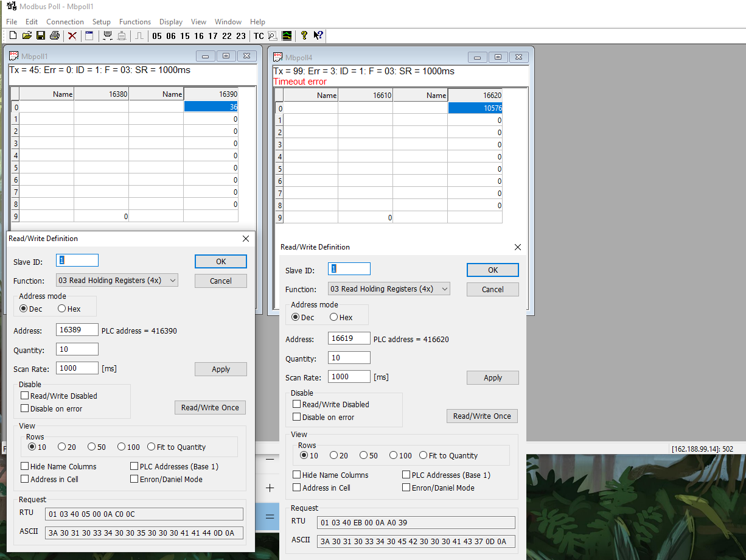Viewport: 746px width, 560px height.
Task: Click the red Timeout error text in Mbpoll4
Action: click(x=300, y=82)
